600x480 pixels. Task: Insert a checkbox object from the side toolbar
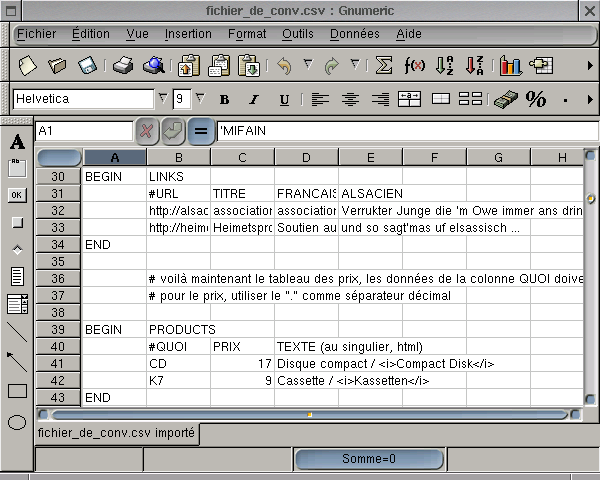click(17, 222)
